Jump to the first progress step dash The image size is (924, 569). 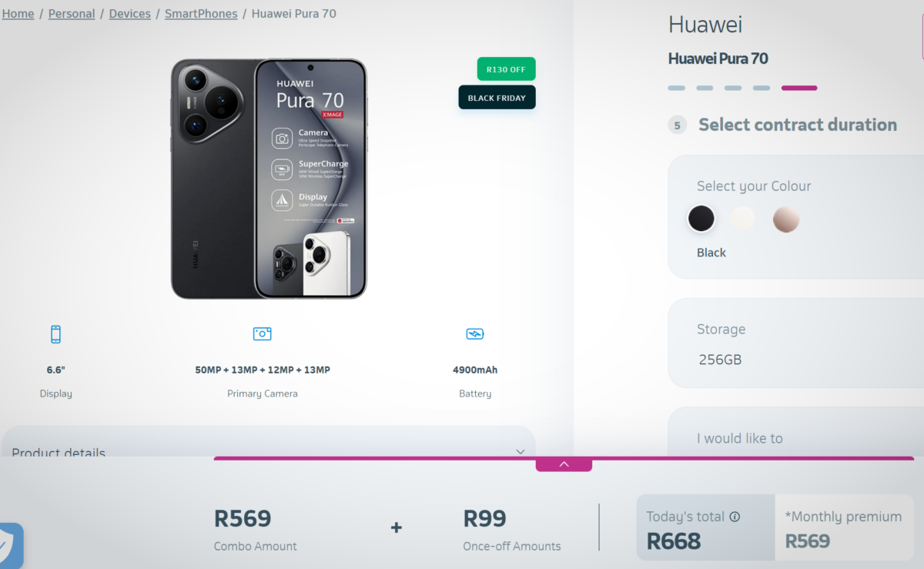[x=676, y=88]
